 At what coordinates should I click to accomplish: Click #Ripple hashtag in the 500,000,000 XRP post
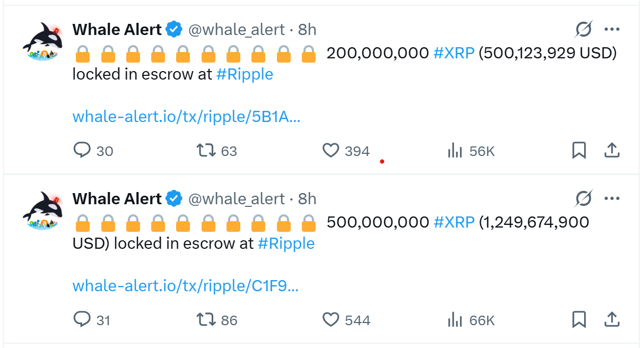tap(286, 243)
